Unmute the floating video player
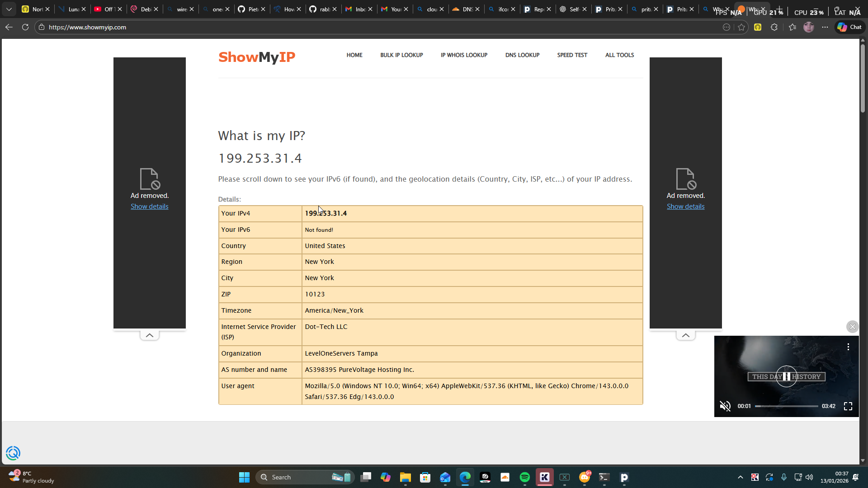 pyautogui.click(x=725, y=406)
